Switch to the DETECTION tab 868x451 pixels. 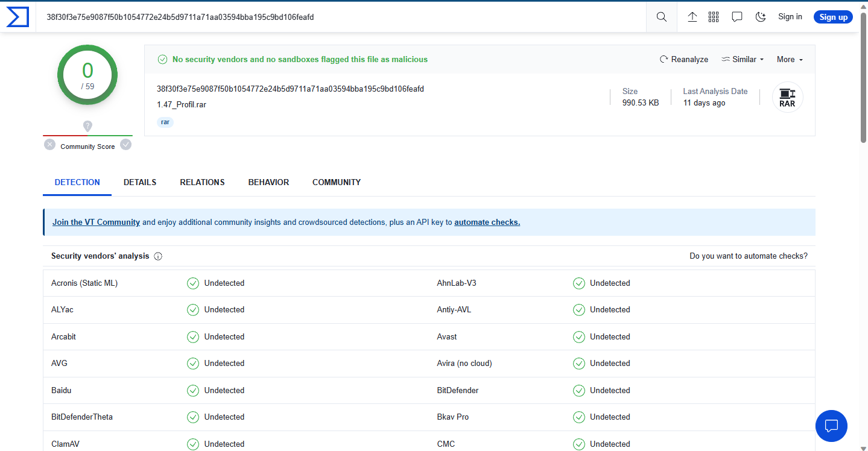[x=77, y=182]
